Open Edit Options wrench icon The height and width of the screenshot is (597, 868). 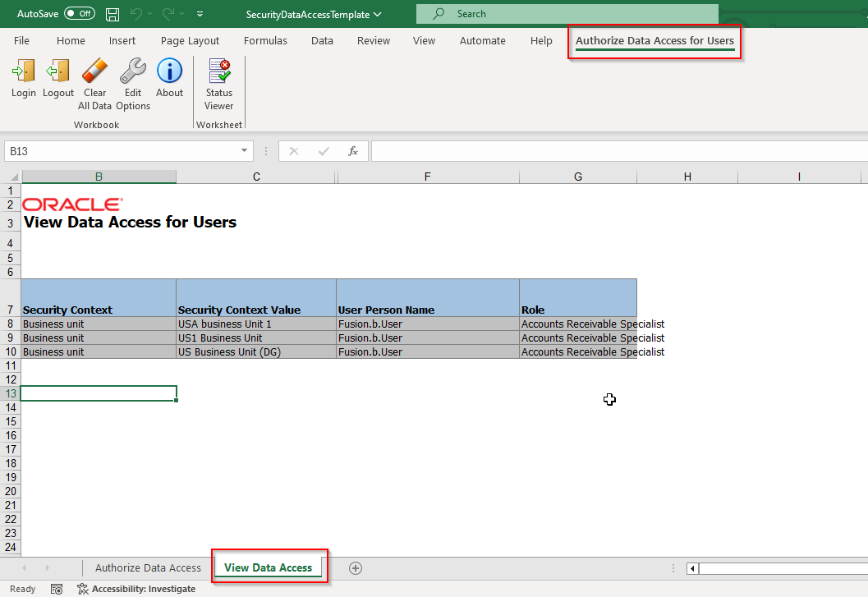coord(133,71)
